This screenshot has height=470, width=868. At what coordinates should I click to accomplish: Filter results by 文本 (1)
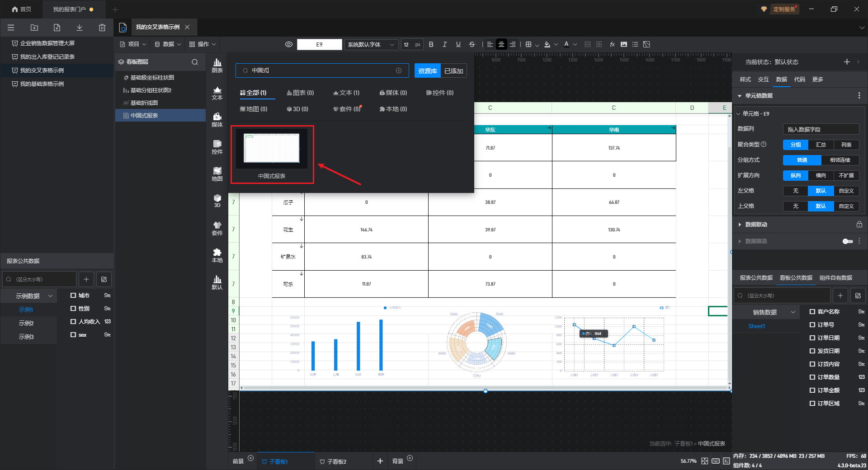pos(346,93)
